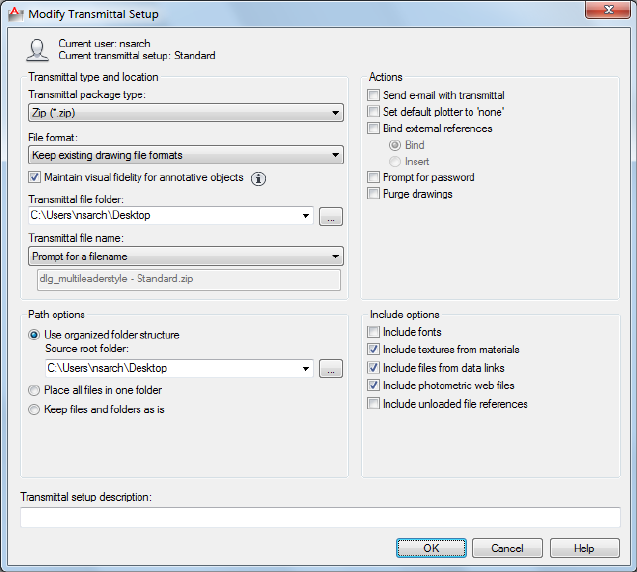Click the AutoCAD logo in title bar
The width and height of the screenshot is (637, 572).
(15, 14)
